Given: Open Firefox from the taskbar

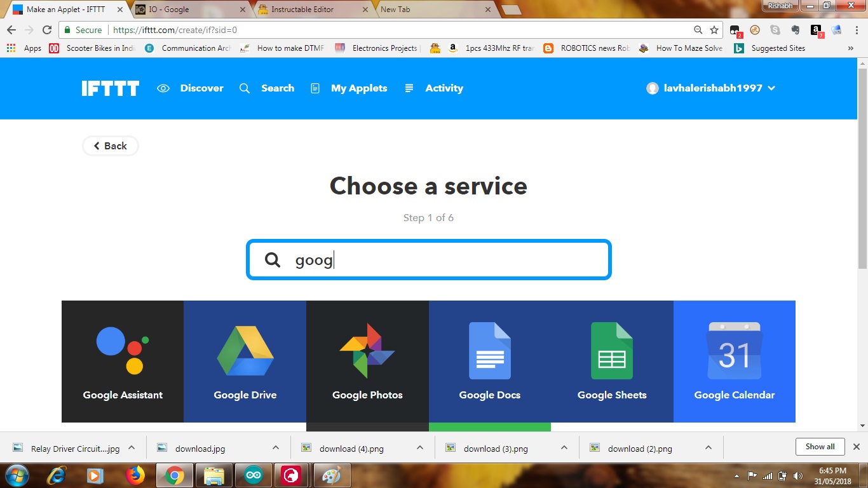Looking at the screenshot, I should (x=135, y=475).
